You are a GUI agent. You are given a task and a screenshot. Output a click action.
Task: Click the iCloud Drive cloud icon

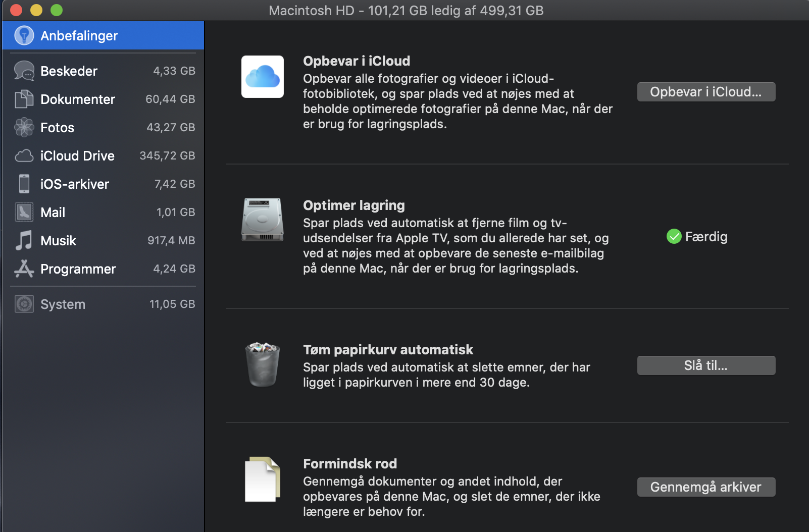pyautogui.click(x=24, y=155)
